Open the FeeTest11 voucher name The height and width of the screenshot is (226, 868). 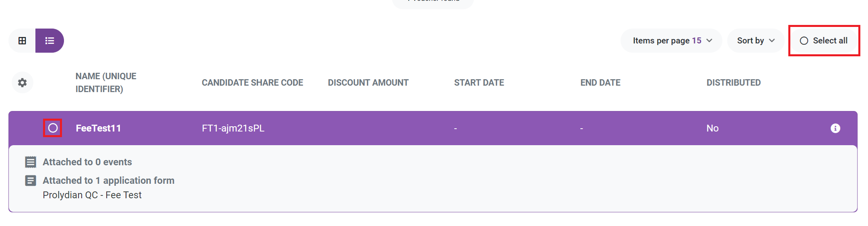[x=98, y=128]
